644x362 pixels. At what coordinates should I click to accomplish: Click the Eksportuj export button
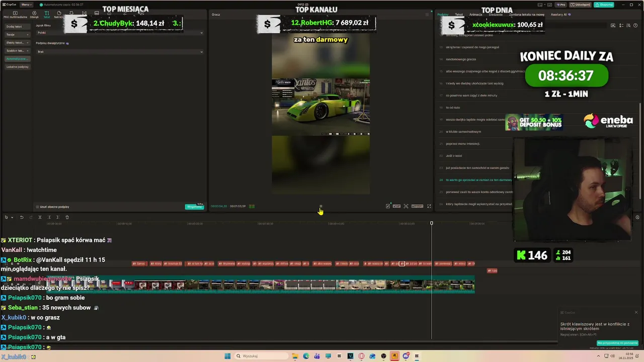click(x=604, y=5)
